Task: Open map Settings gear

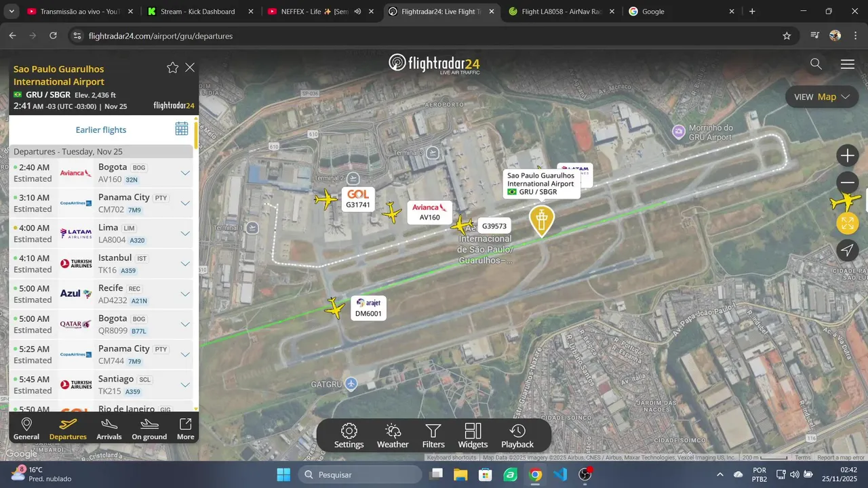Action: pos(349,436)
